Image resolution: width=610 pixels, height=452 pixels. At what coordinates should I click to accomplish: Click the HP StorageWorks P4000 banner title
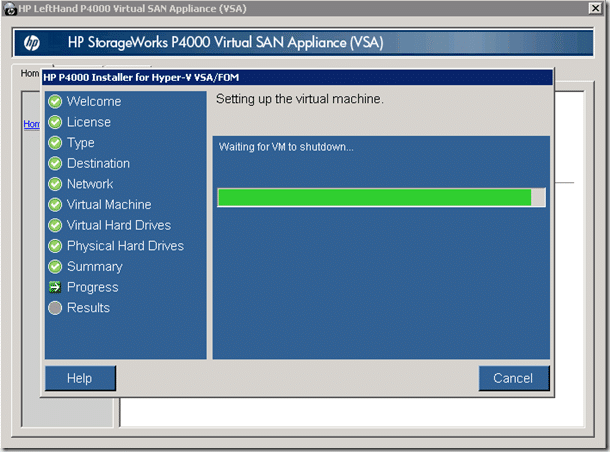tap(226, 43)
